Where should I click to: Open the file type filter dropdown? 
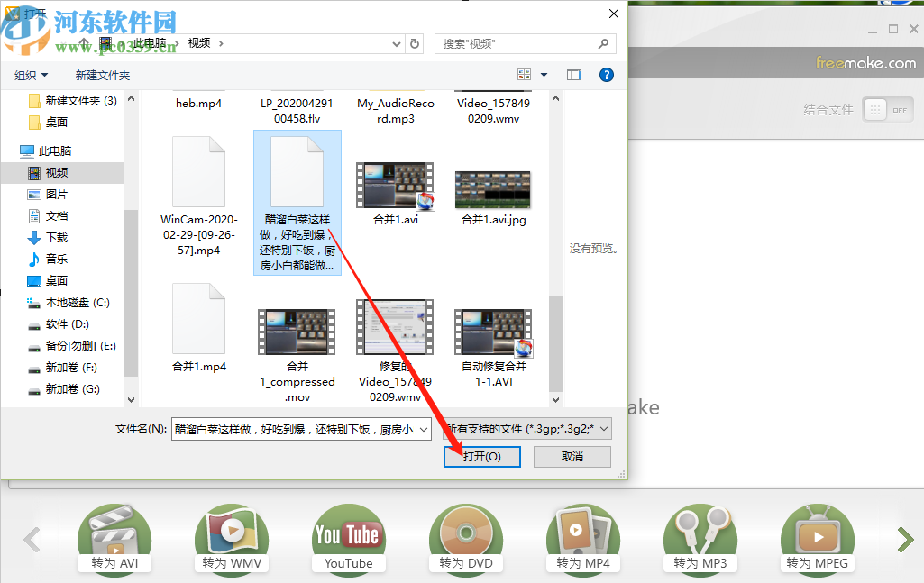[x=526, y=429]
